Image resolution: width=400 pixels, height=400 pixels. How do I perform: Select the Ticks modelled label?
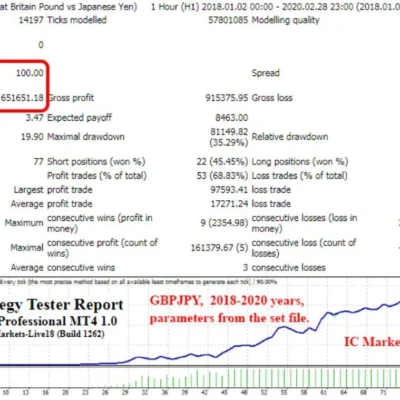(x=77, y=20)
